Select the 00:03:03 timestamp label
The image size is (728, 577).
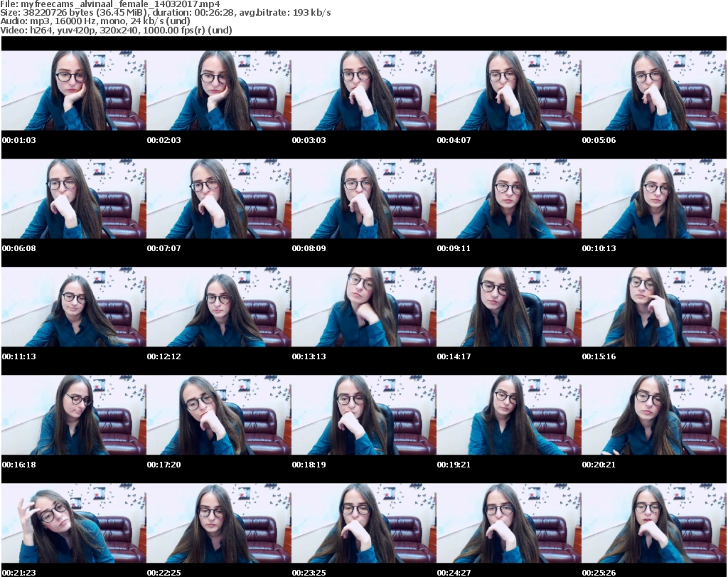coord(309,140)
